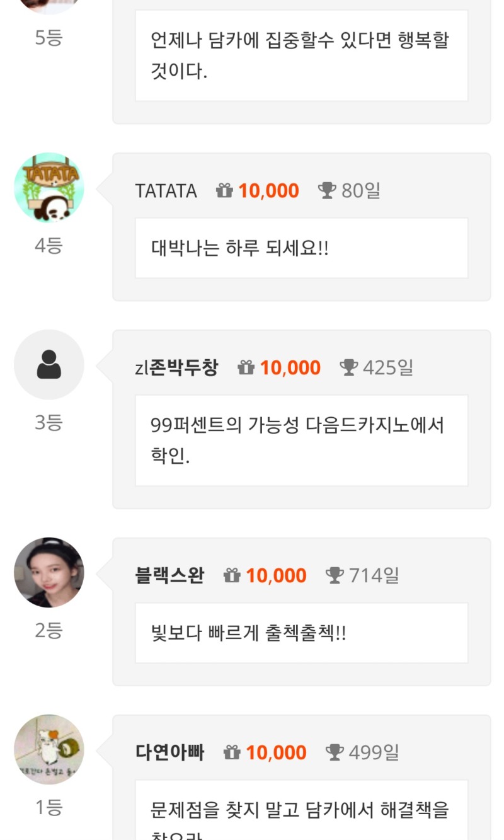This screenshot has width=504, height=840.
Task: Click the gift icon beside 블랙스완
Action: click(x=232, y=575)
